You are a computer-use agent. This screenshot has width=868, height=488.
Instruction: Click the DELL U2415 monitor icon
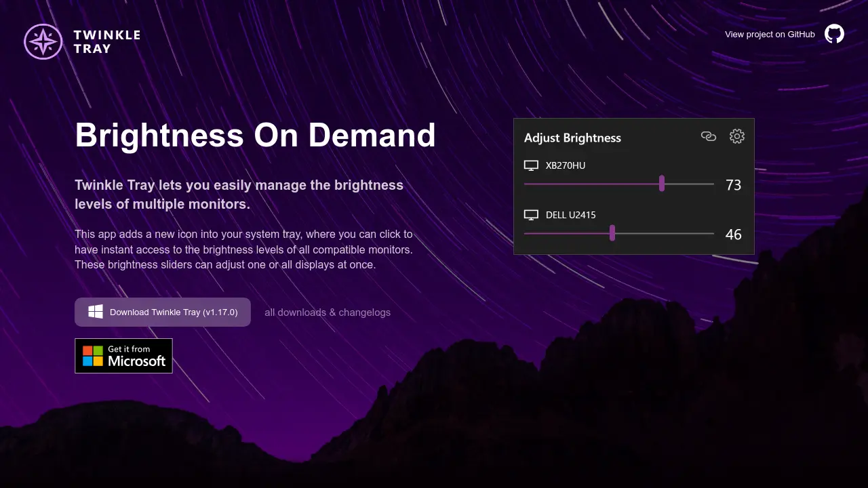pos(531,215)
